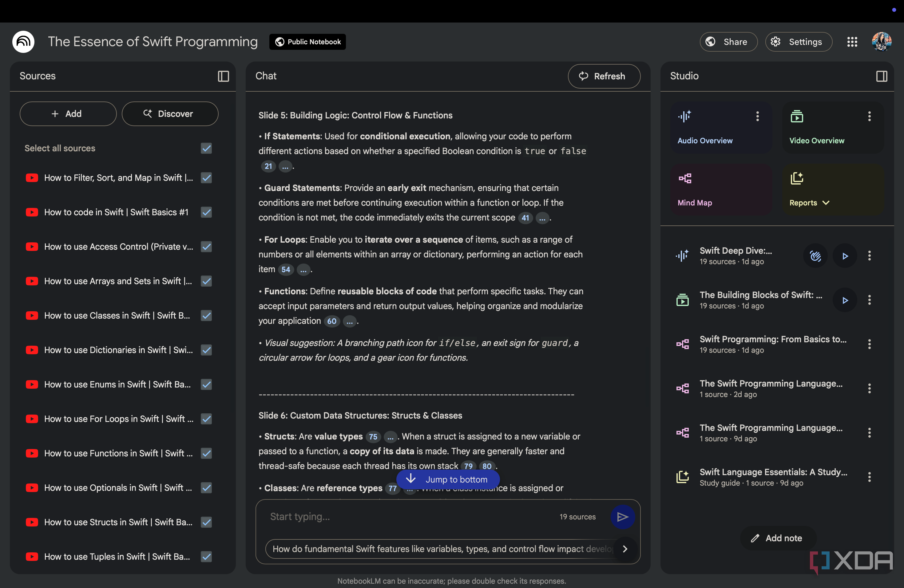
Task: Start interactive mode for Swift Deep Dive
Action: click(815, 256)
